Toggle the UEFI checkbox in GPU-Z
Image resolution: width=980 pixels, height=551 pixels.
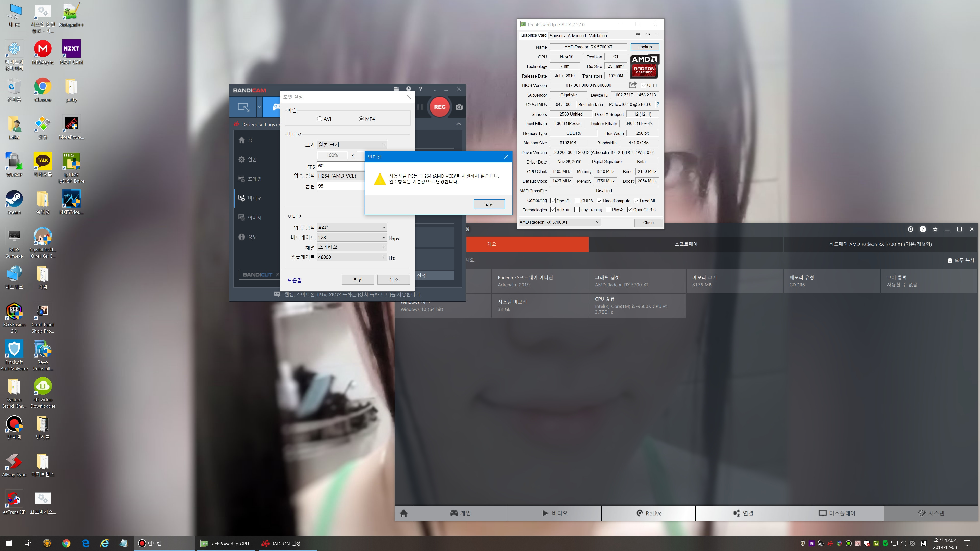tap(644, 85)
